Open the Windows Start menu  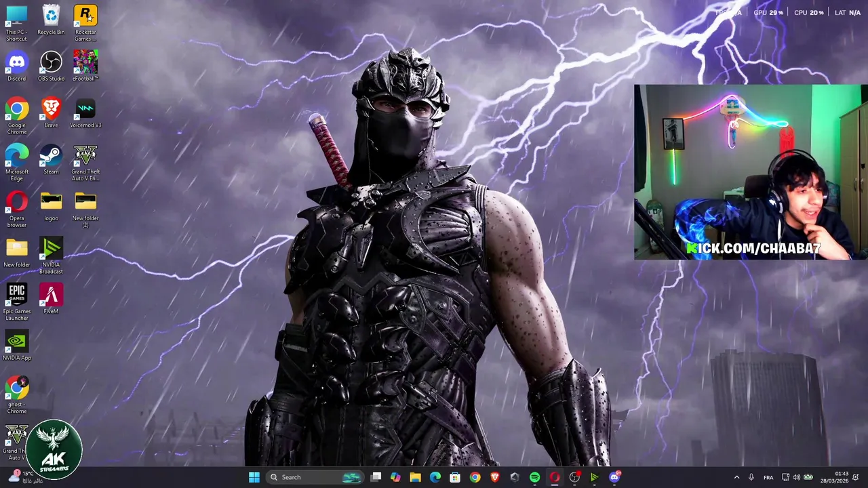tap(254, 477)
